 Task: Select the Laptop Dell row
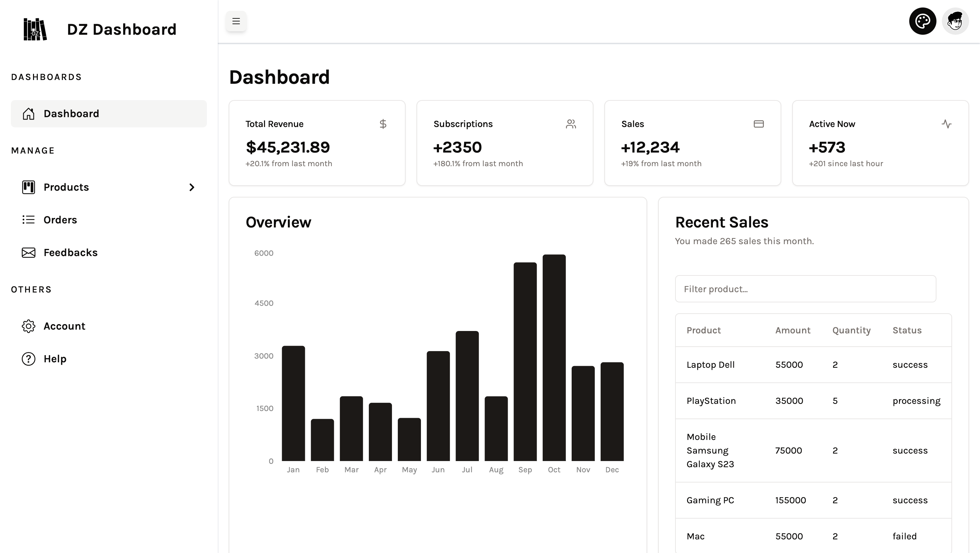813,365
